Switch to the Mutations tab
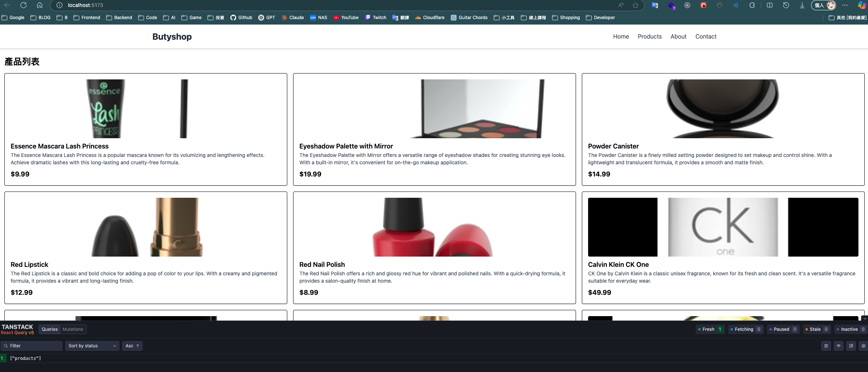 coord(72,329)
